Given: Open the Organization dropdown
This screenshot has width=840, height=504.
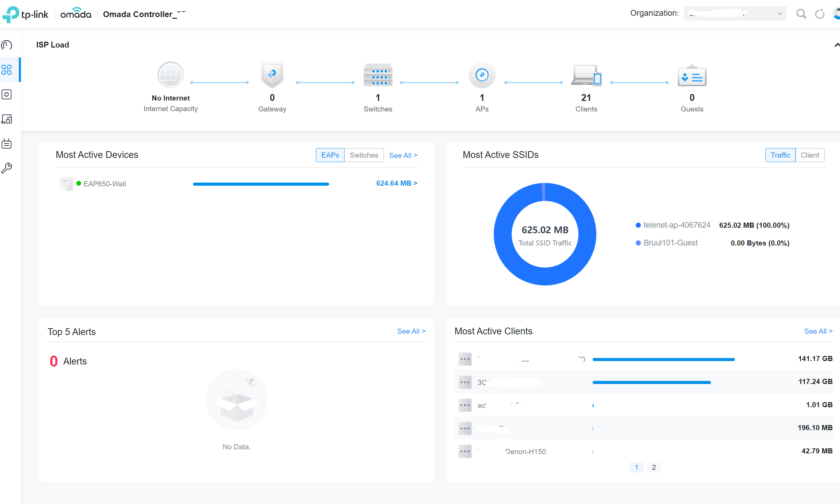Looking at the screenshot, I should click(735, 14).
